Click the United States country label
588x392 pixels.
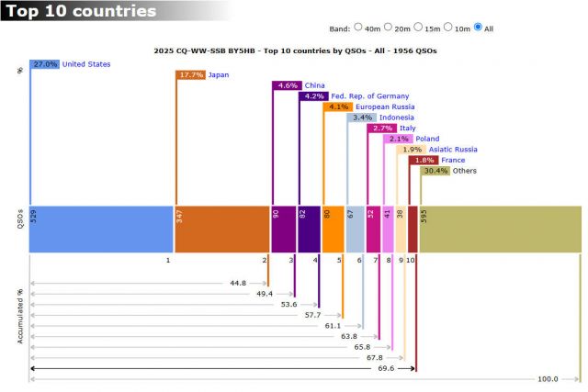(x=86, y=64)
